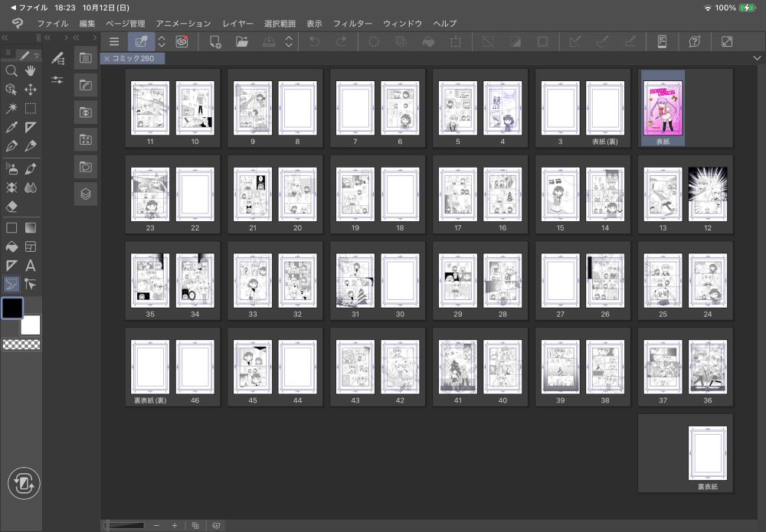This screenshot has height=532, width=766.
Task: Select the pink 表紙 cover page thumbnail
Action: click(x=663, y=109)
